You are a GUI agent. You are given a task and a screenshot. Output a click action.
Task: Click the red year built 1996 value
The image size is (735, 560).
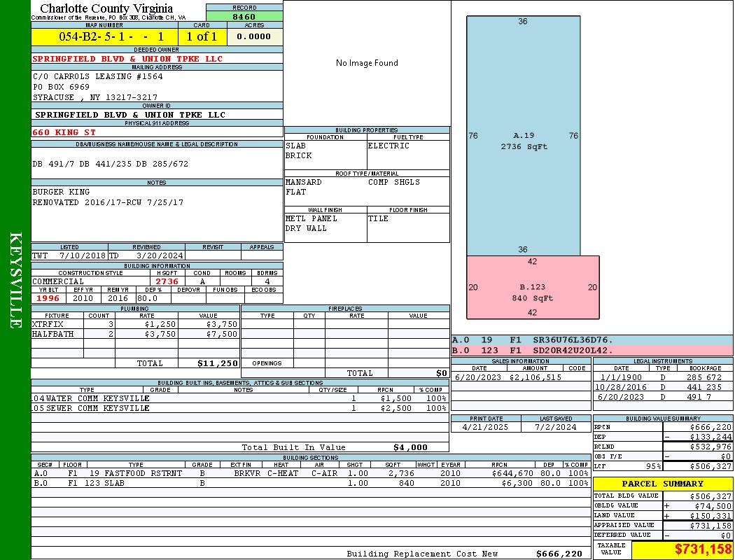(48, 298)
